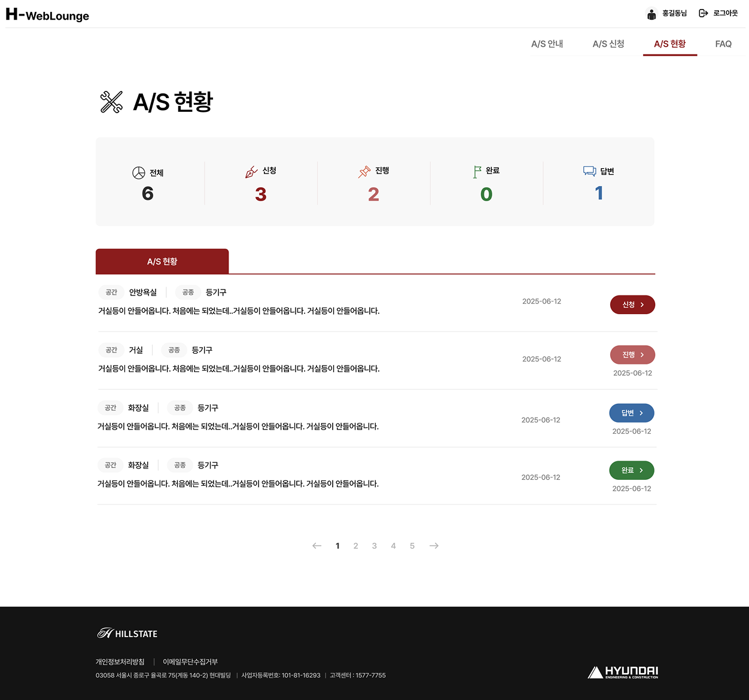Click the pen icon next to 신청 statistic
Image resolution: width=749 pixels, height=700 pixels.
tap(250, 172)
